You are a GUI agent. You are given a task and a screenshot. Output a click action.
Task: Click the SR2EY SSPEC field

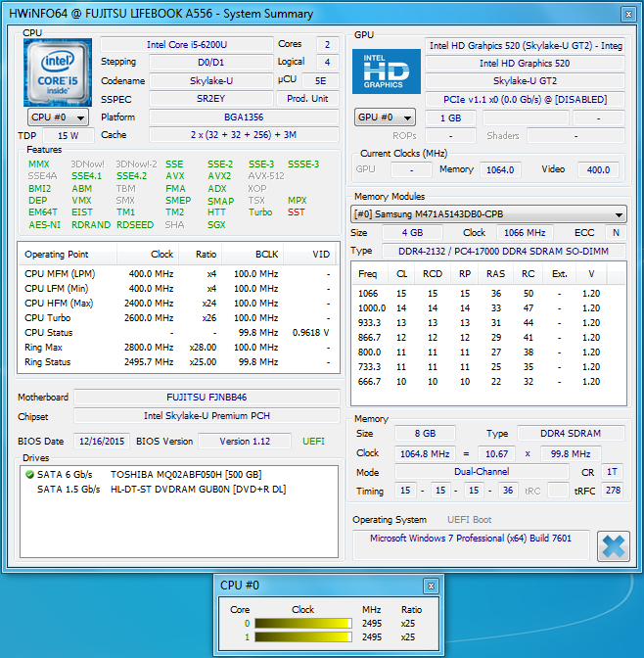211,99
